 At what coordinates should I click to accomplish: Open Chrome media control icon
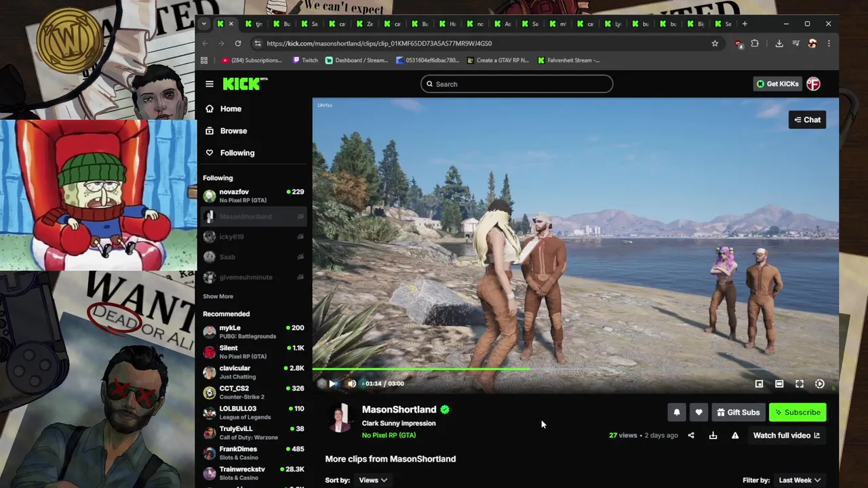click(796, 43)
